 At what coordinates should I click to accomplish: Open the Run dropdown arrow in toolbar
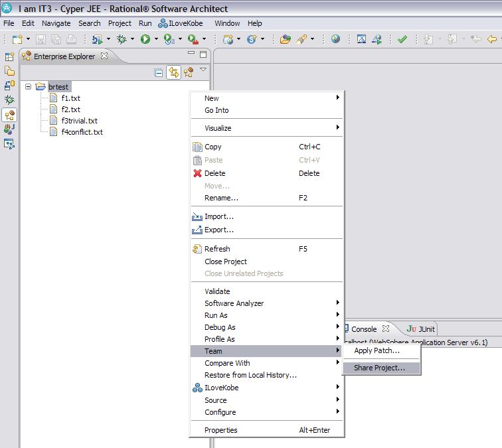pos(156,39)
